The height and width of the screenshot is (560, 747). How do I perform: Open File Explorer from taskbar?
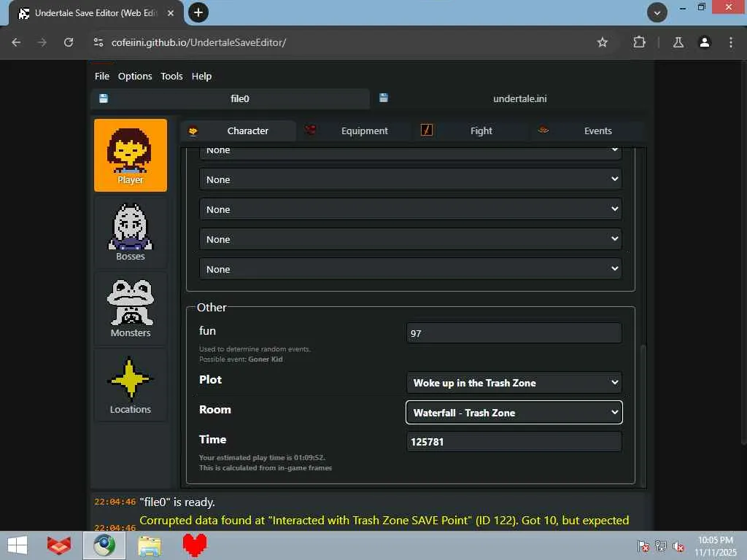tap(149, 545)
